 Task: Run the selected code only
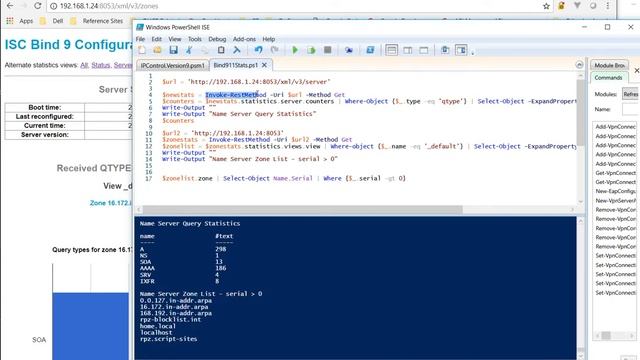point(311,50)
